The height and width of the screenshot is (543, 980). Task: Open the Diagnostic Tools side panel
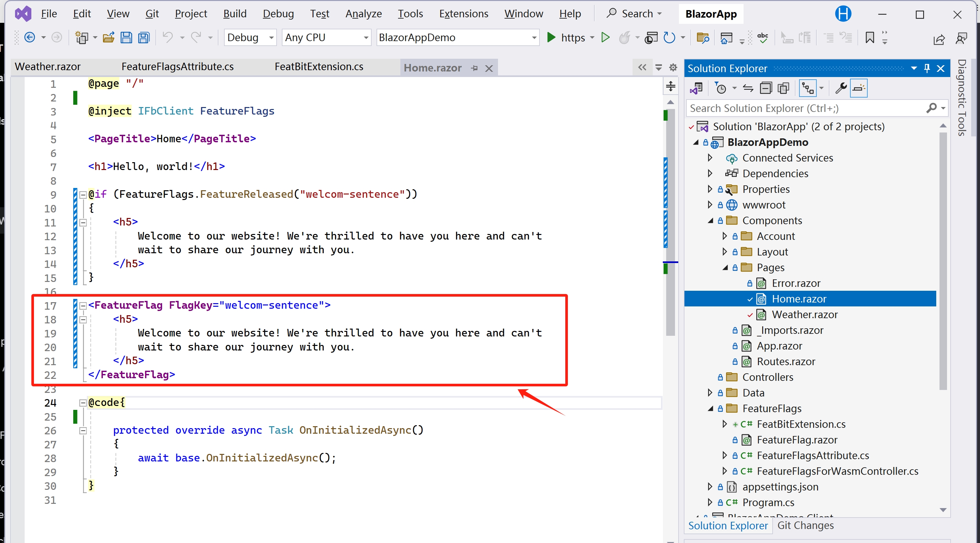click(962, 97)
